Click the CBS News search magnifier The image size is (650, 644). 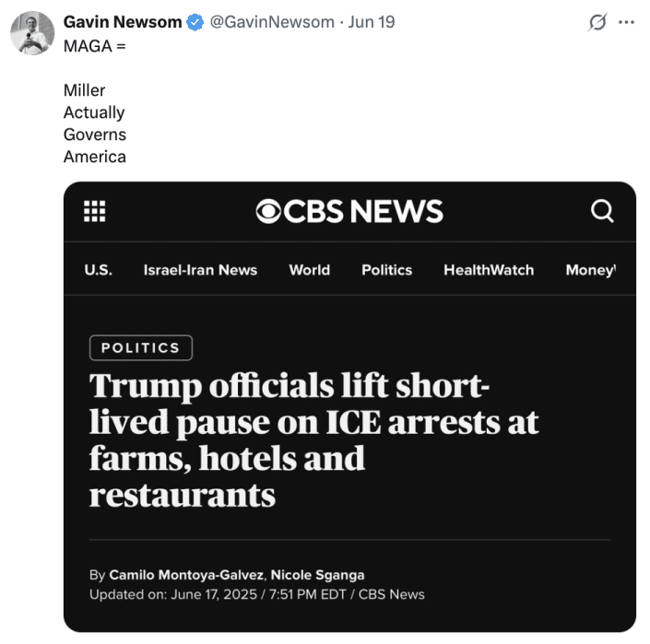coord(602,211)
